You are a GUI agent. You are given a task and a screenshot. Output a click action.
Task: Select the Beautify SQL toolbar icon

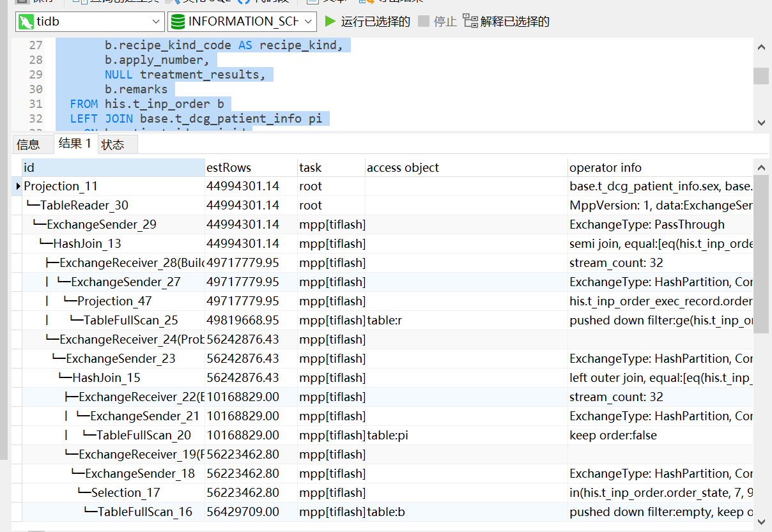168,3
